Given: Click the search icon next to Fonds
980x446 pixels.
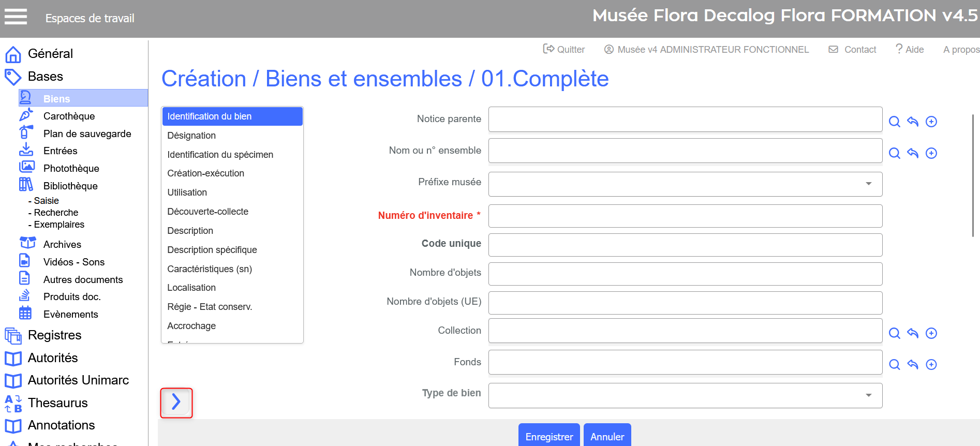Looking at the screenshot, I should [x=894, y=365].
